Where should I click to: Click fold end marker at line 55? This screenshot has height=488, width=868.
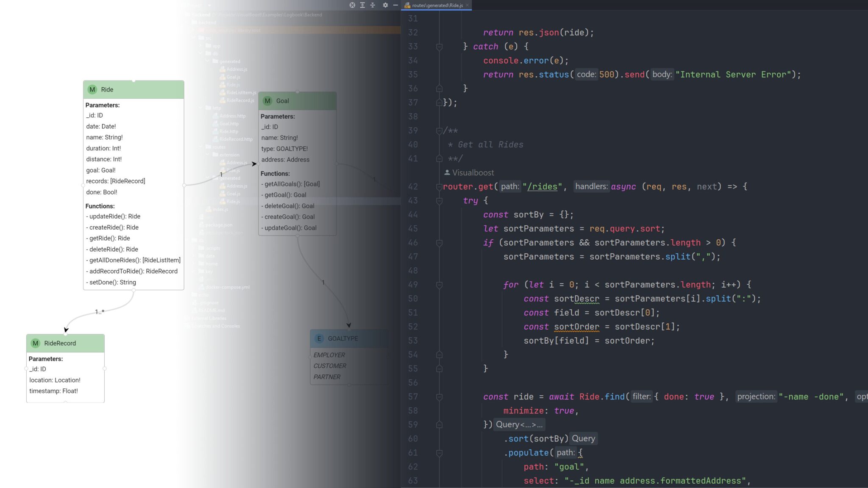point(439,369)
